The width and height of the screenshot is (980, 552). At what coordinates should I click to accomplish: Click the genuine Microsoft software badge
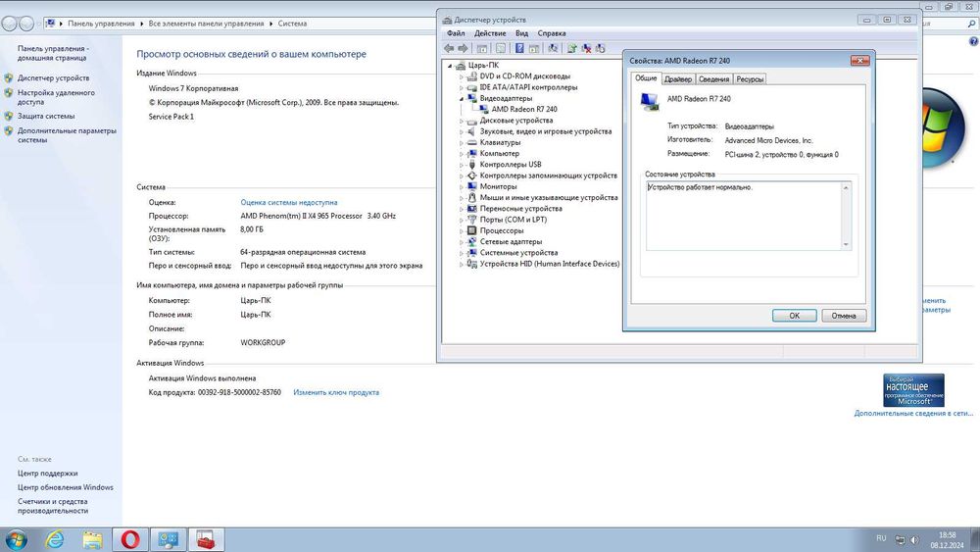(x=913, y=390)
